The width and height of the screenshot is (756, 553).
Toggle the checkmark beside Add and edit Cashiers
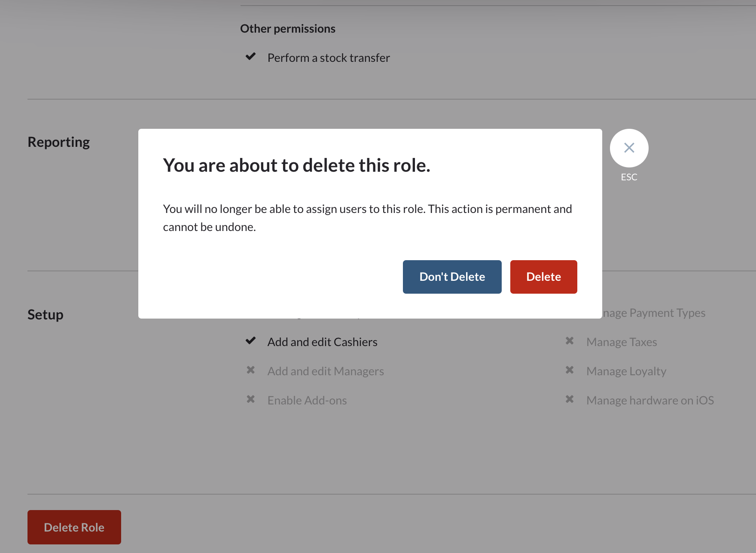point(251,341)
